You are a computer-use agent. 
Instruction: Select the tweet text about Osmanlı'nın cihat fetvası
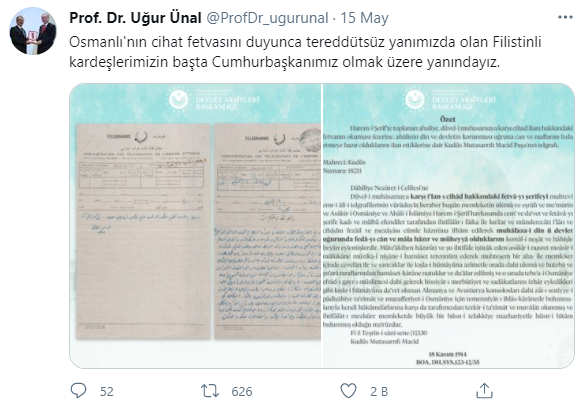[305, 52]
